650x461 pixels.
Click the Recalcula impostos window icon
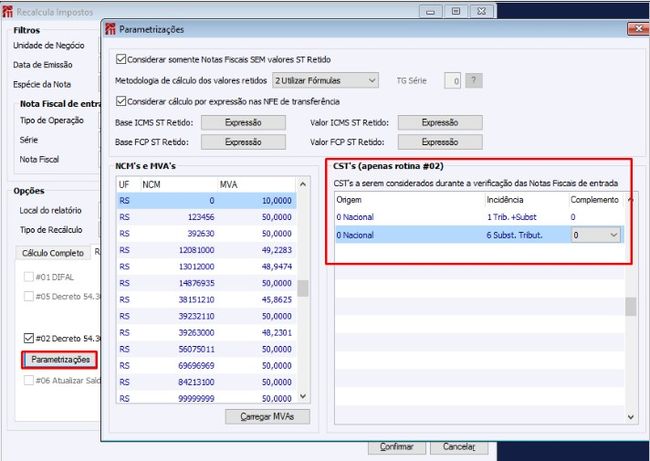[7, 12]
